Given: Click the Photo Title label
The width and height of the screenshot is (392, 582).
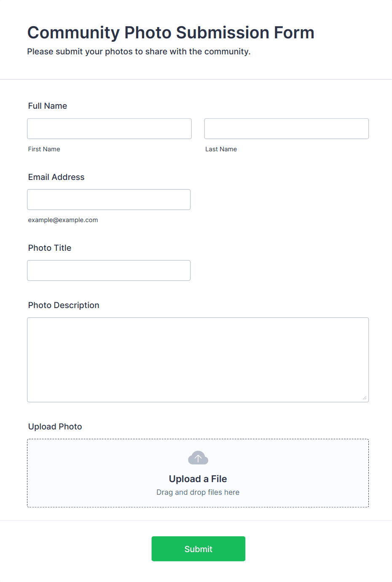Looking at the screenshot, I should tap(50, 248).
